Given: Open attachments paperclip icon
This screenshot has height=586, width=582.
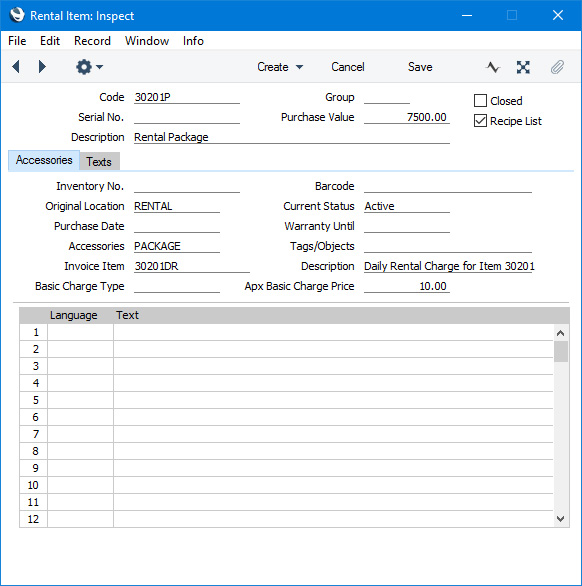Looking at the screenshot, I should click(557, 67).
